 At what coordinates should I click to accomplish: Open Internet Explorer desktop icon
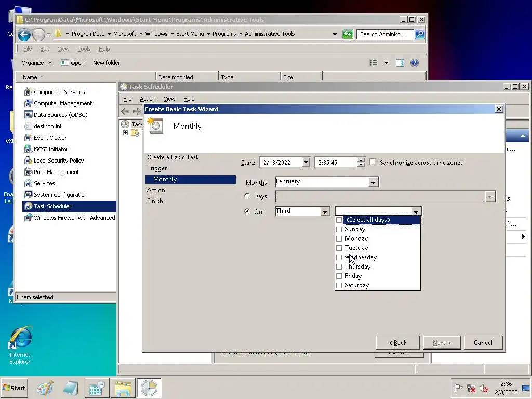point(20,345)
